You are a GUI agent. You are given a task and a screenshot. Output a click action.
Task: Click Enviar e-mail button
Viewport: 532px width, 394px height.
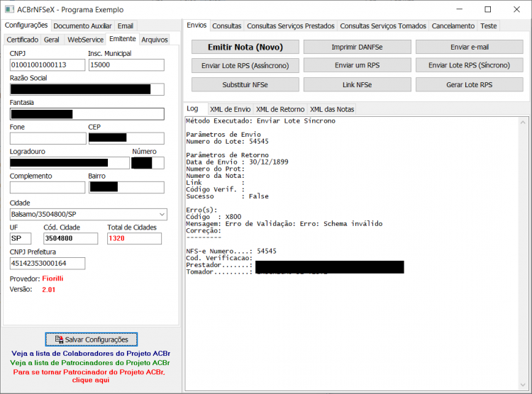click(x=470, y=47)
